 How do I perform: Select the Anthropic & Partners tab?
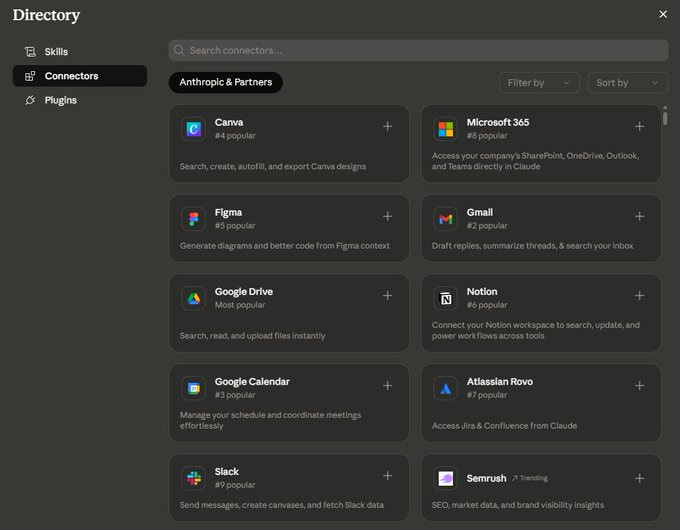pyautogui.click(x=226, y=82)
